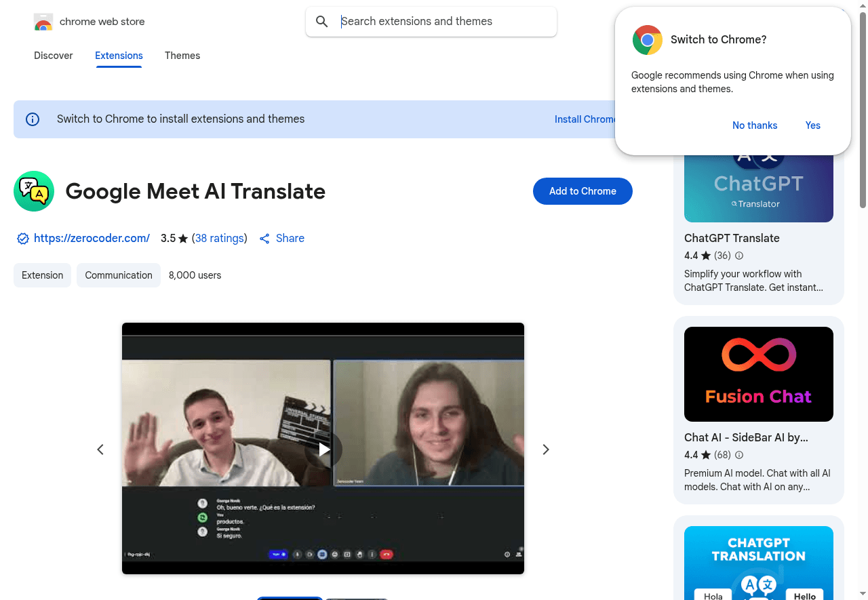Advance carousel with right arrow
The width and height of the screenshot is (868, 600).
click(x=546, y=449)
